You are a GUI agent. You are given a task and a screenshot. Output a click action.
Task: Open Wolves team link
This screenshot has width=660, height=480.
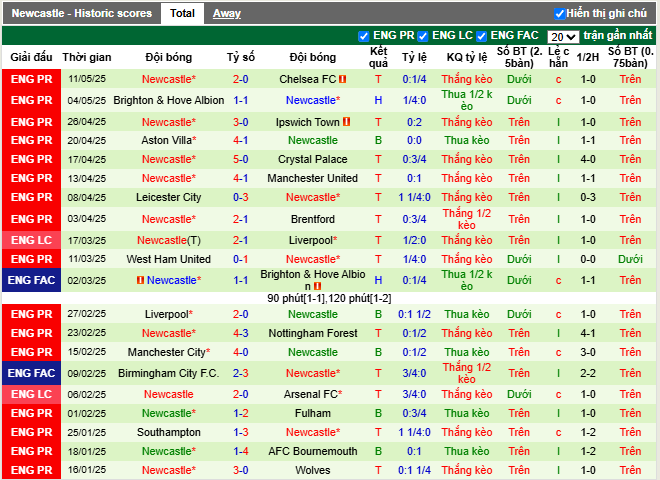[x=313, y=470]
